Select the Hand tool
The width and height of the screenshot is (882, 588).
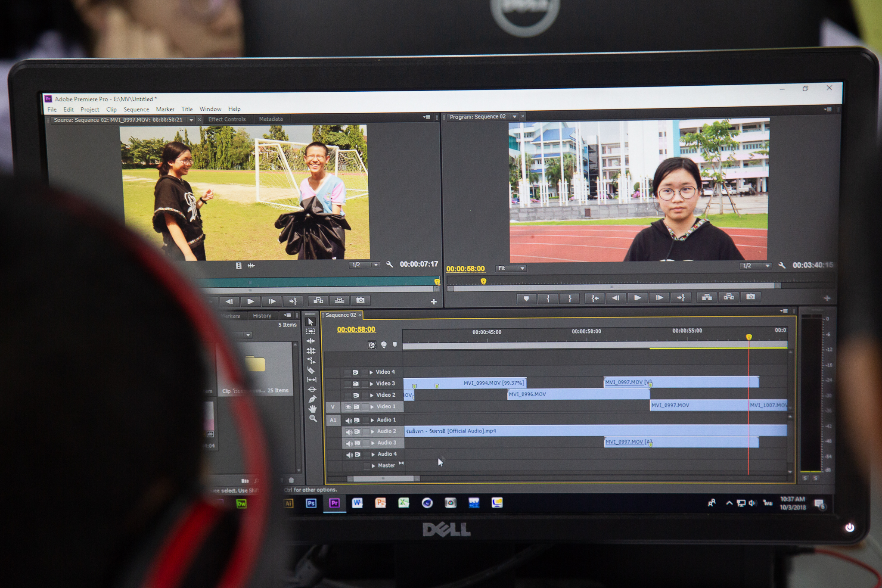(x=313, y=408)
